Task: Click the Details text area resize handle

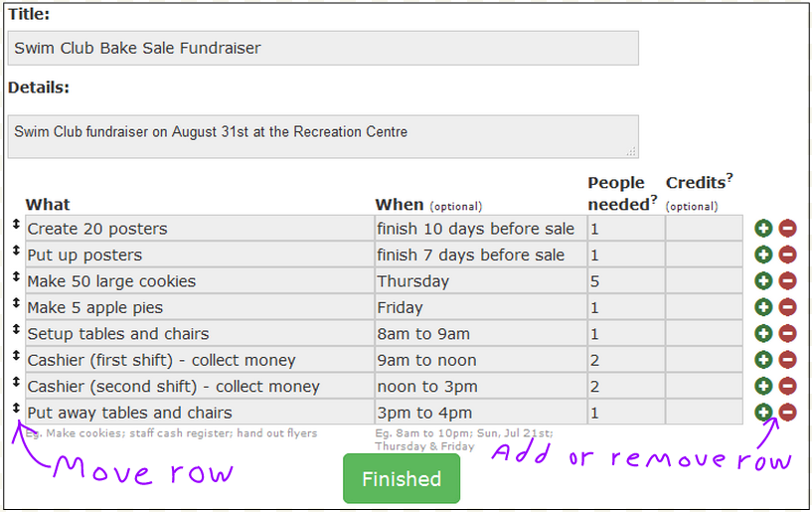Action: [632, 152]
